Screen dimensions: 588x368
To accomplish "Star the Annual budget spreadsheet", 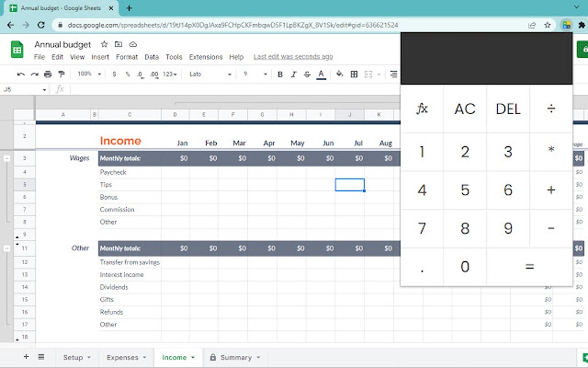I will pos(104,44).
